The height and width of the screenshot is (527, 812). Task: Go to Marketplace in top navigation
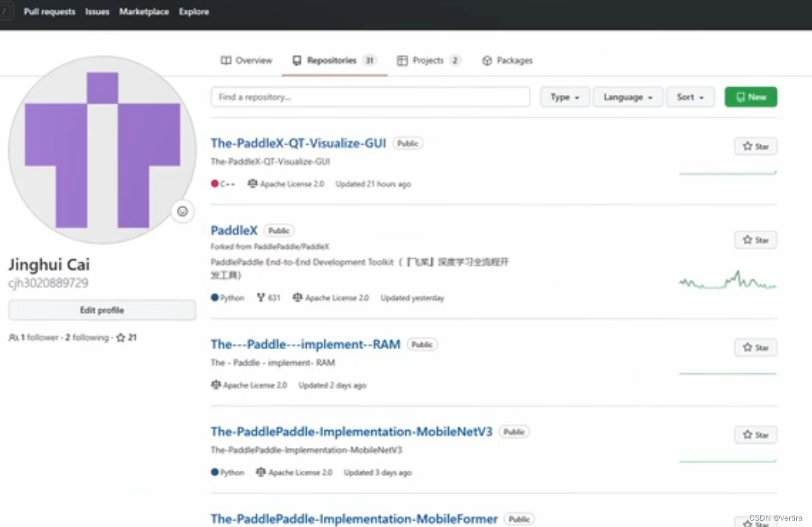(x=144, y=11)
